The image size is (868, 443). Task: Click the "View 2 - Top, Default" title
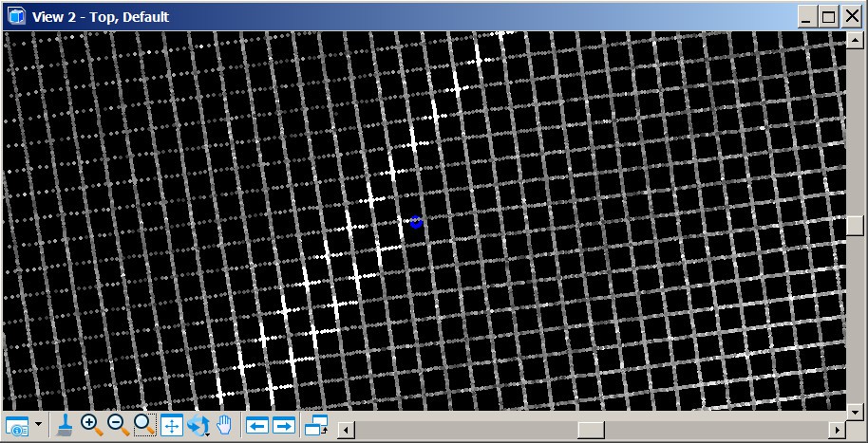pos(101,17)
